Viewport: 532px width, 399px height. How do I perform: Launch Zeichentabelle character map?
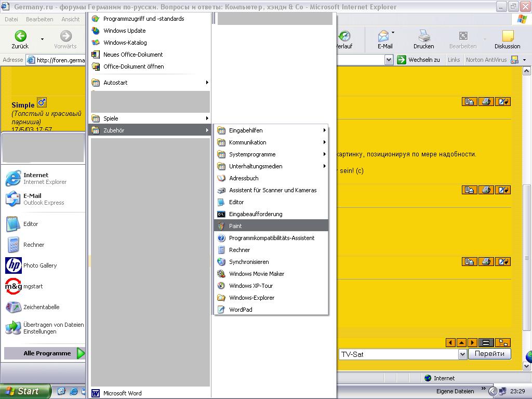point(41,307)
